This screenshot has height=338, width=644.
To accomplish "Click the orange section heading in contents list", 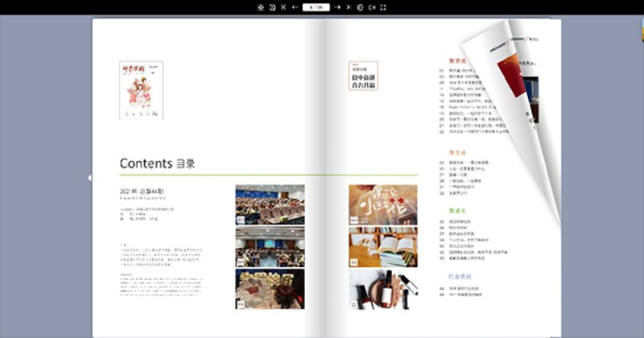I will click(457, 152).
